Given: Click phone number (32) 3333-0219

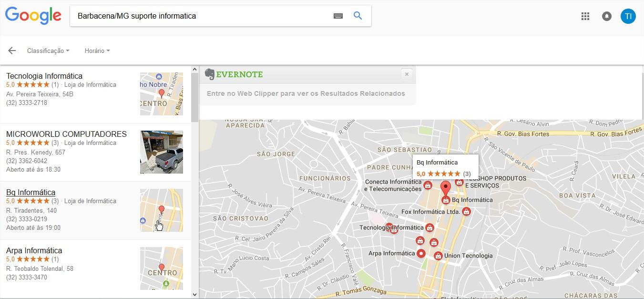Looking at the screenshot, I should click(x=27, y=219).
